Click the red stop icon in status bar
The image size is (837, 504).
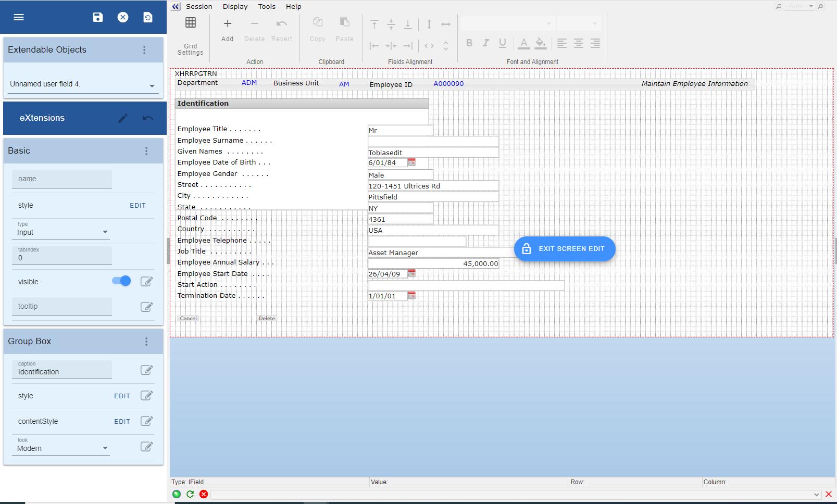coord(204,494)
